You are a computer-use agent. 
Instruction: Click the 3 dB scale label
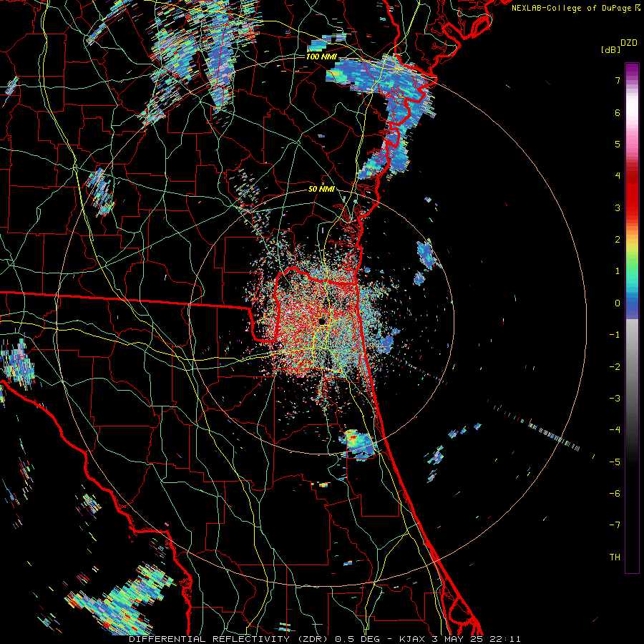618,208
